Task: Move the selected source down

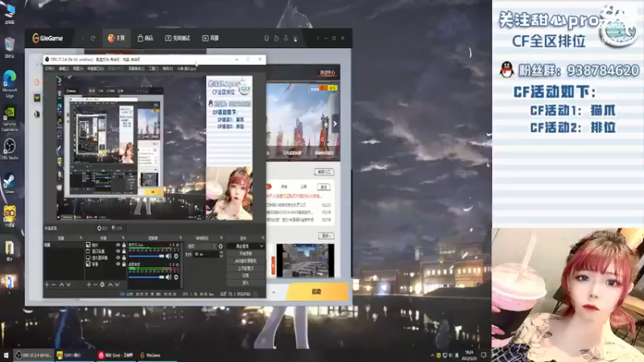Action: [x=117, y=285]
